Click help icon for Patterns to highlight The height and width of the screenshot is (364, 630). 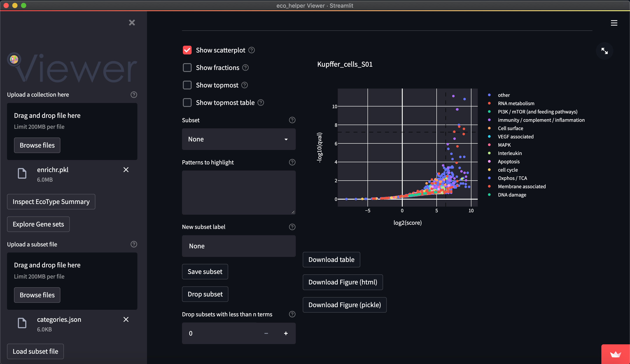[292, 162]
